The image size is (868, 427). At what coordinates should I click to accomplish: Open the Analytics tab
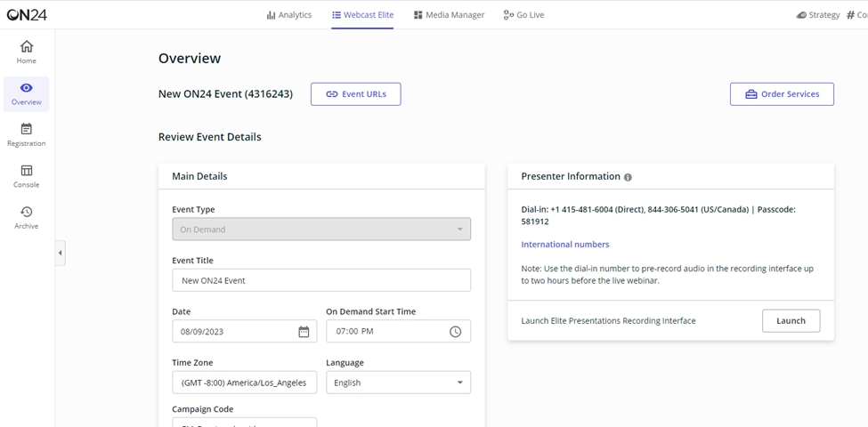pos(289,15)
